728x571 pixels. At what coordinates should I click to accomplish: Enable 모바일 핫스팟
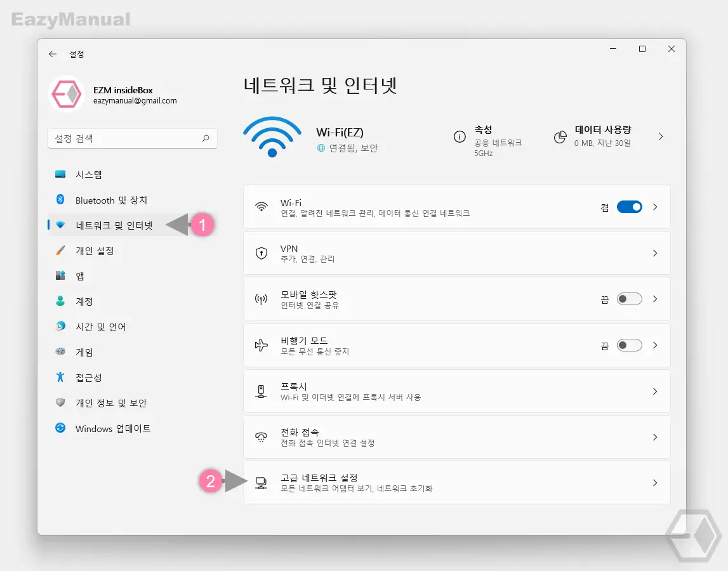tap(629, 299)
